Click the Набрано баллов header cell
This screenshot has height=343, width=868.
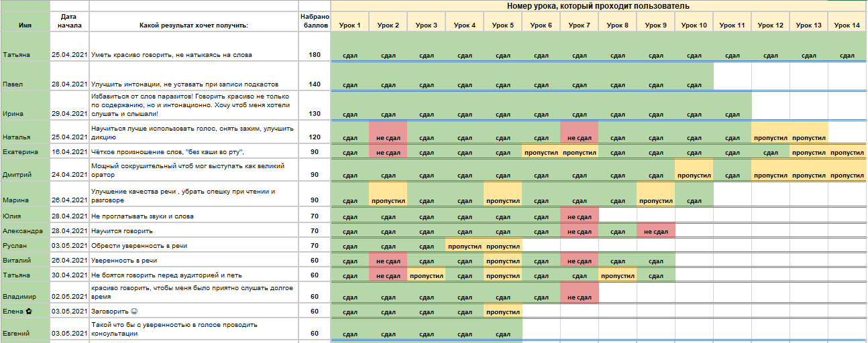tap(314, 21)
